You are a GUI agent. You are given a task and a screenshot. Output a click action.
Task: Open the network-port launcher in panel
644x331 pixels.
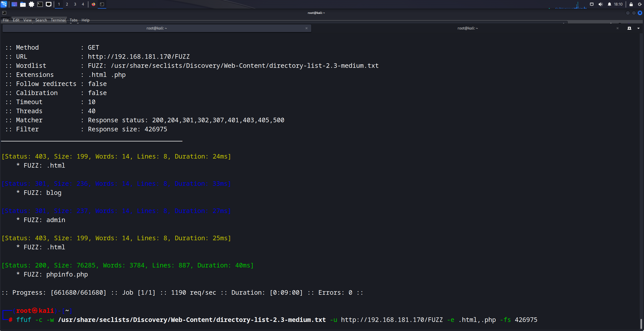pyautogui.click(x=49, y=4)
